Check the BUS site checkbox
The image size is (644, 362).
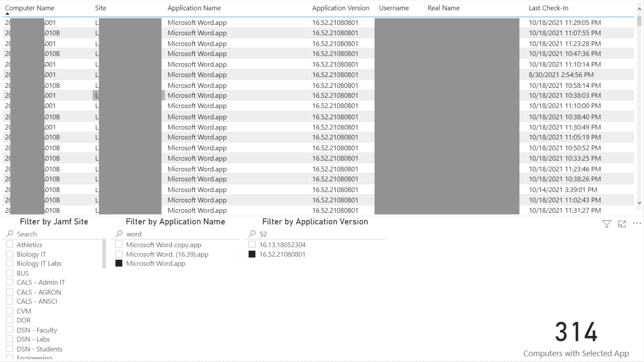10,273
